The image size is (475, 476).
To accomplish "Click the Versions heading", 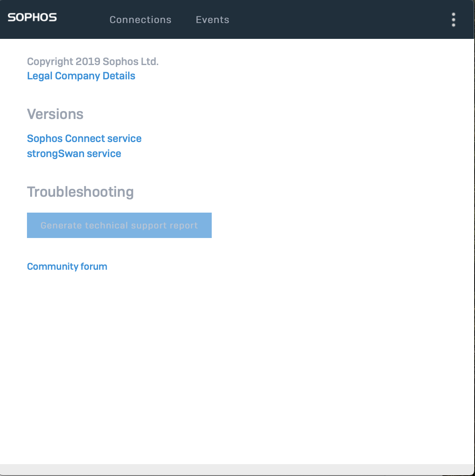I will [55, 114].
